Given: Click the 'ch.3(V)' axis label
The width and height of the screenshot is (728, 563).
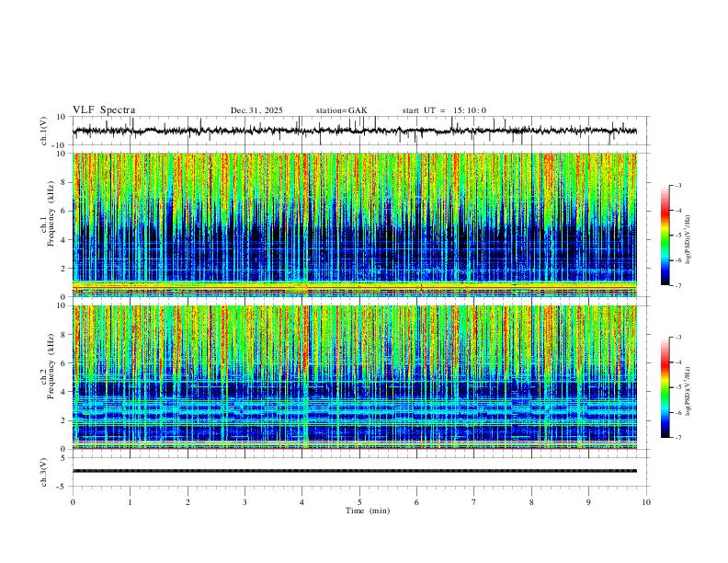Looking at the screenshot, I should point(44,472).
